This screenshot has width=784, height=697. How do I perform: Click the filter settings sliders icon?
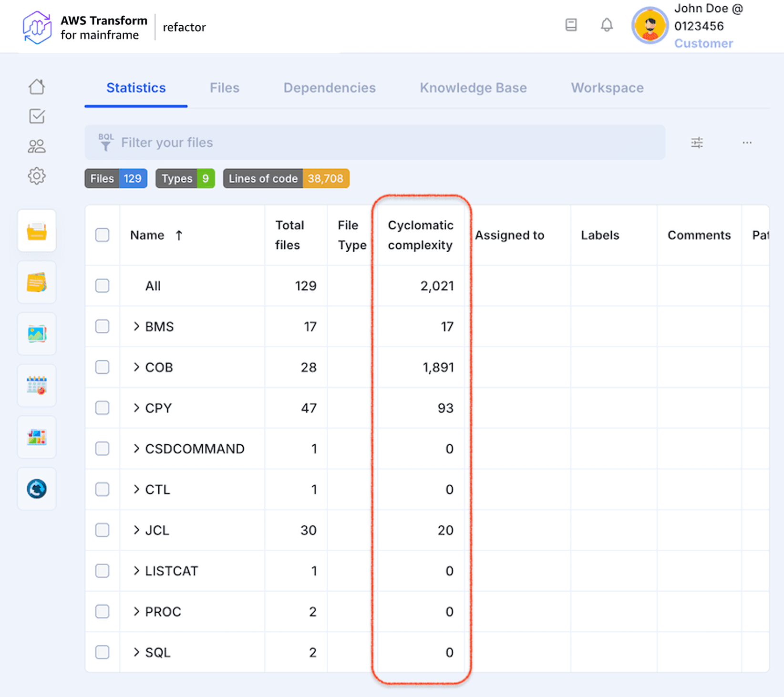(x=697, y=143)
